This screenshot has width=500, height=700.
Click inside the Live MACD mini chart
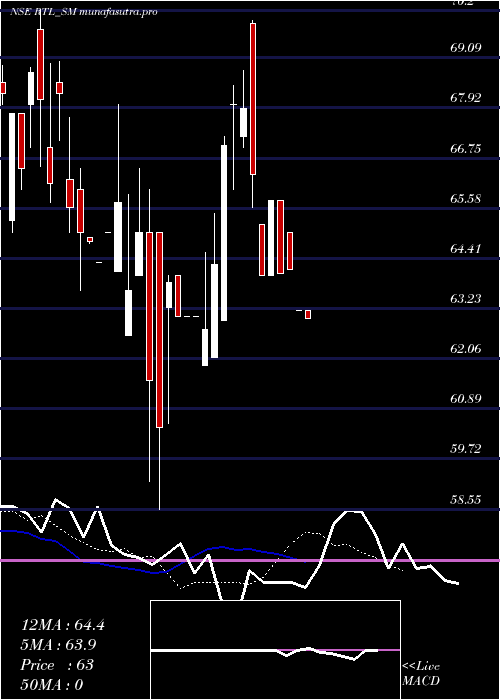275,650
